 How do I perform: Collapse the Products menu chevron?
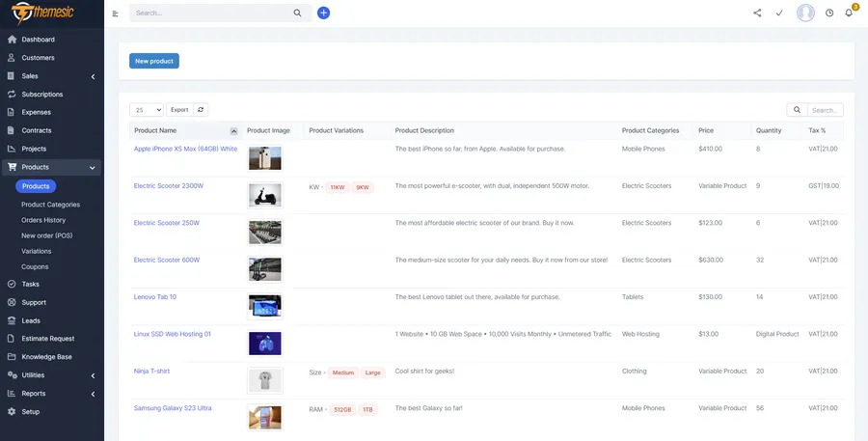coord(93,167)
